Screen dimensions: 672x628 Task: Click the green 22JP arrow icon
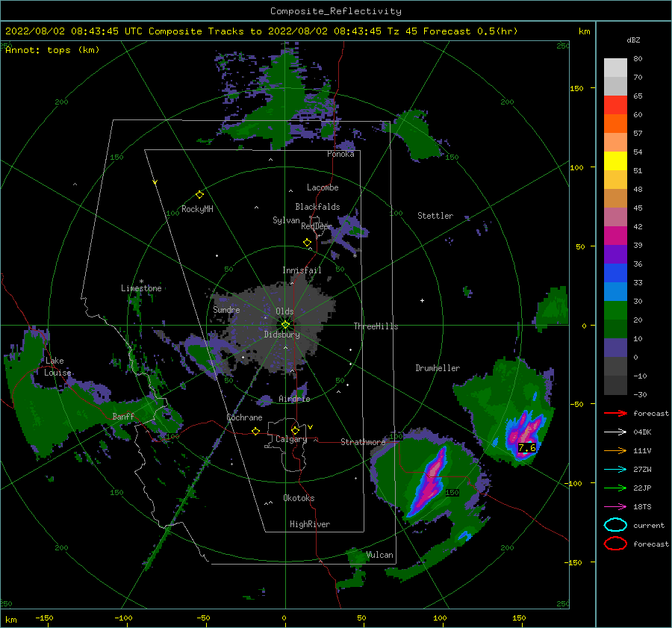[615, 488]
